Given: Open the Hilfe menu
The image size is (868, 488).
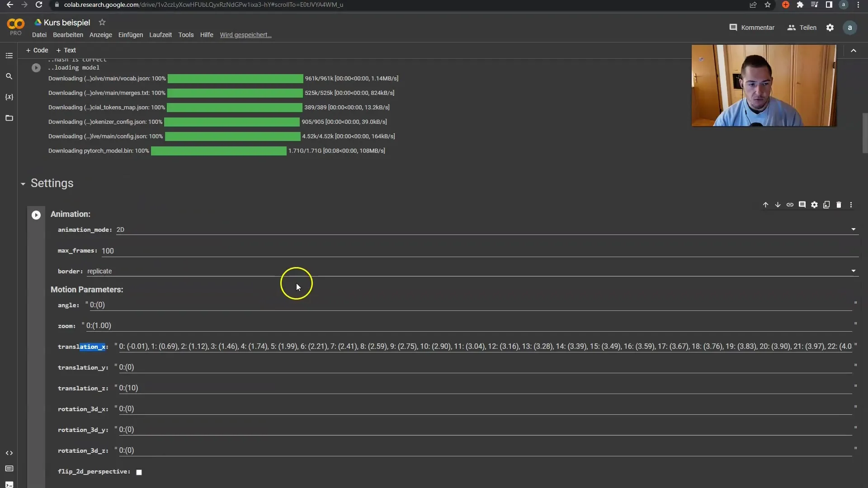Looking at the screenshot, I should coord(207,35).
